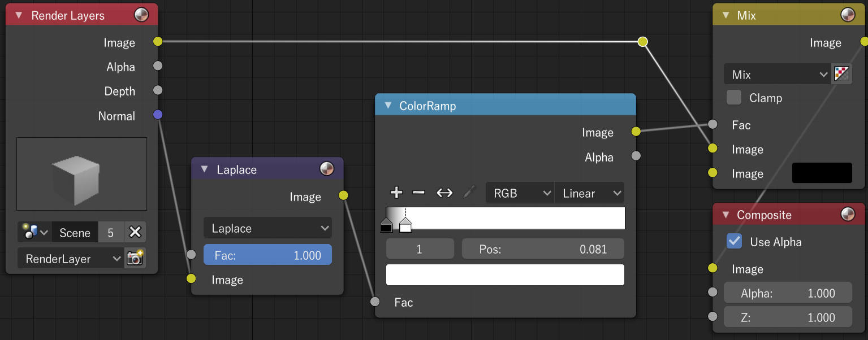The height and width of the screenshot is (340, 868).
Task: Select the black color stop handle
Action: pyautogui.click(x=386, y=225)
